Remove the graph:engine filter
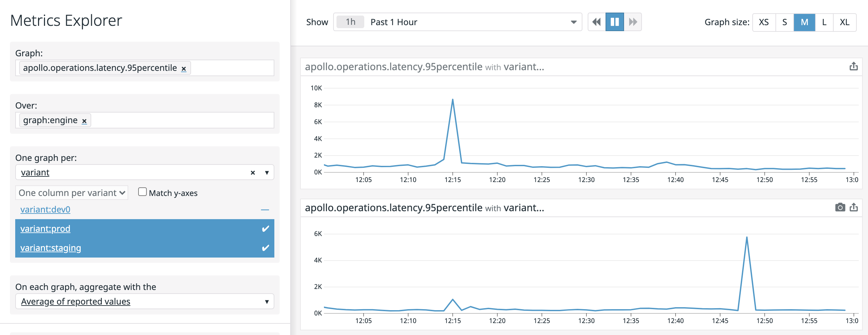 tap(84, 120)
